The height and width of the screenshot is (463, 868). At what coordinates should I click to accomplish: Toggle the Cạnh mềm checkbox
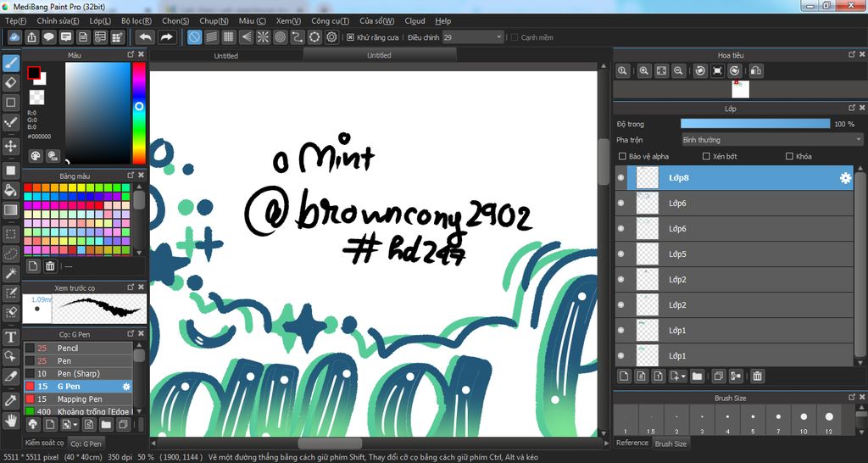[x=515, y=37]
